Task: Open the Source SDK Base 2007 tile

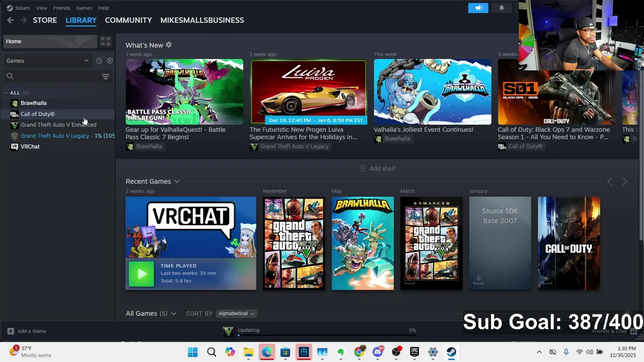Action: tap(500, 243)
